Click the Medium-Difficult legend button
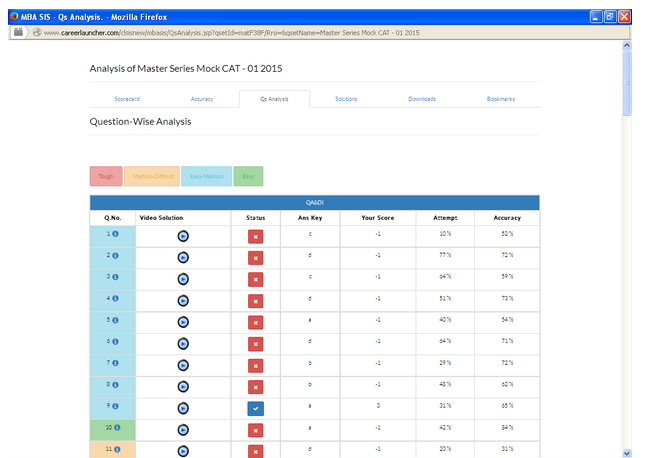The image size is (645, 458). (152, 176)
